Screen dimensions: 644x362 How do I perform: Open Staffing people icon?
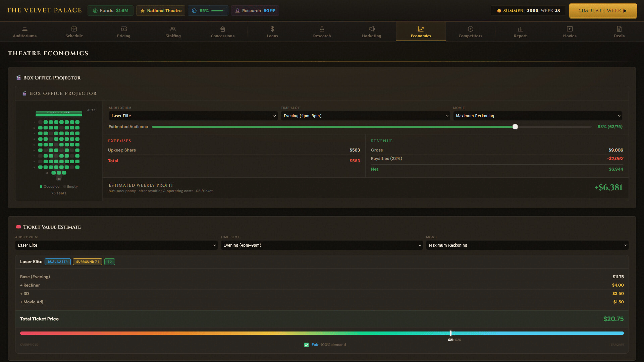tap(173, 29)
